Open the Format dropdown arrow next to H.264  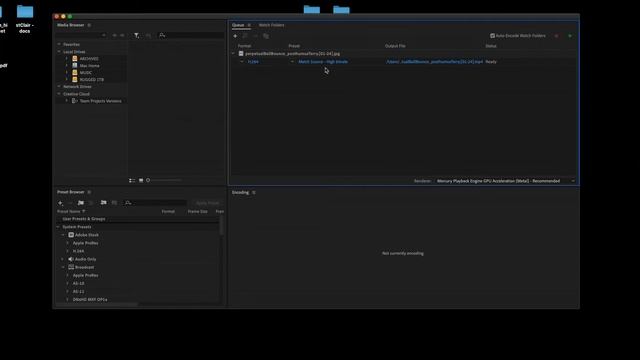pyautogui.click(x=242, y=62)
